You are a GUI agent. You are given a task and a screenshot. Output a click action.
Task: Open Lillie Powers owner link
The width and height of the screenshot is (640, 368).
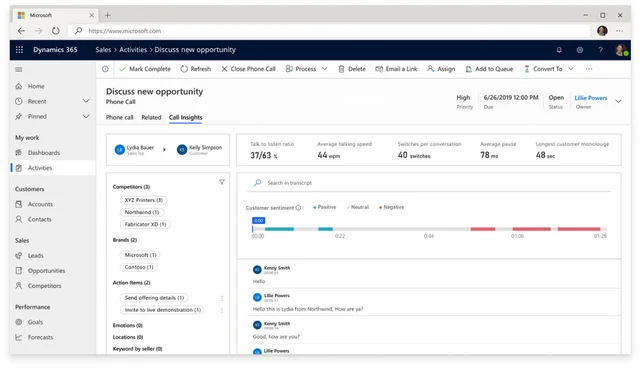point(591,98)
